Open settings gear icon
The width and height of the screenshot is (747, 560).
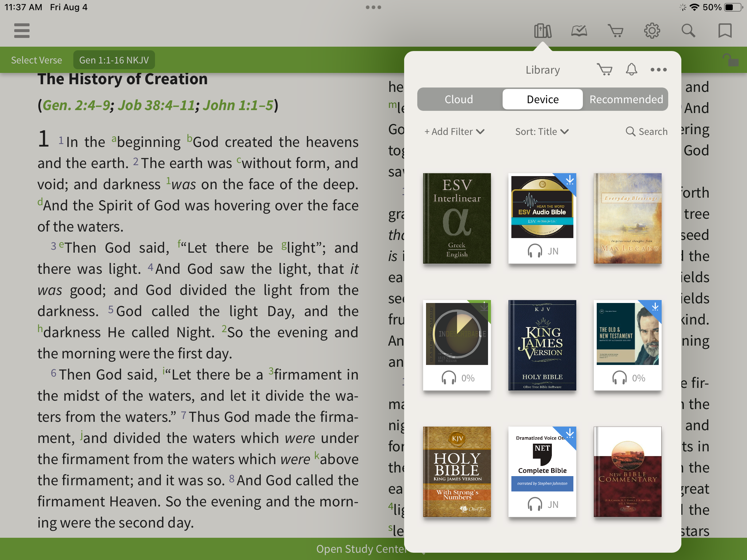pyautogui.click(x=652, y=31)
